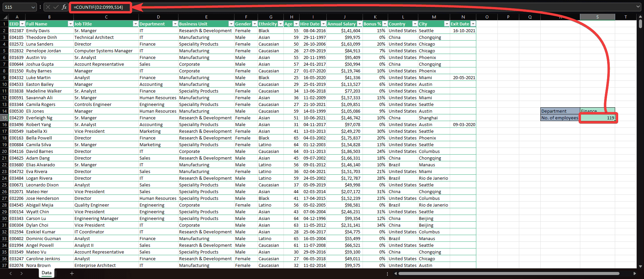Open the Department filter dropdown

pyautogui.click(x=175, y=24)
